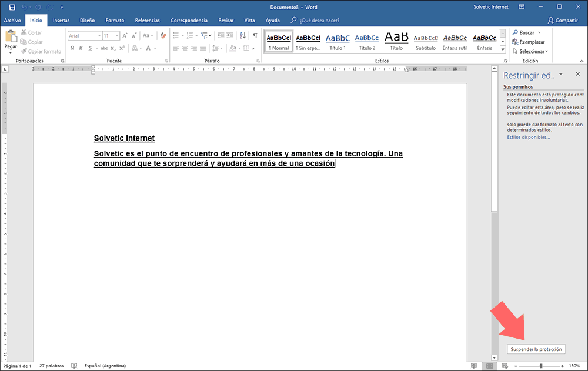The image size is (588, 371).
Task: Click the vertical scrollbar down arrow
Action: point(494,358)
